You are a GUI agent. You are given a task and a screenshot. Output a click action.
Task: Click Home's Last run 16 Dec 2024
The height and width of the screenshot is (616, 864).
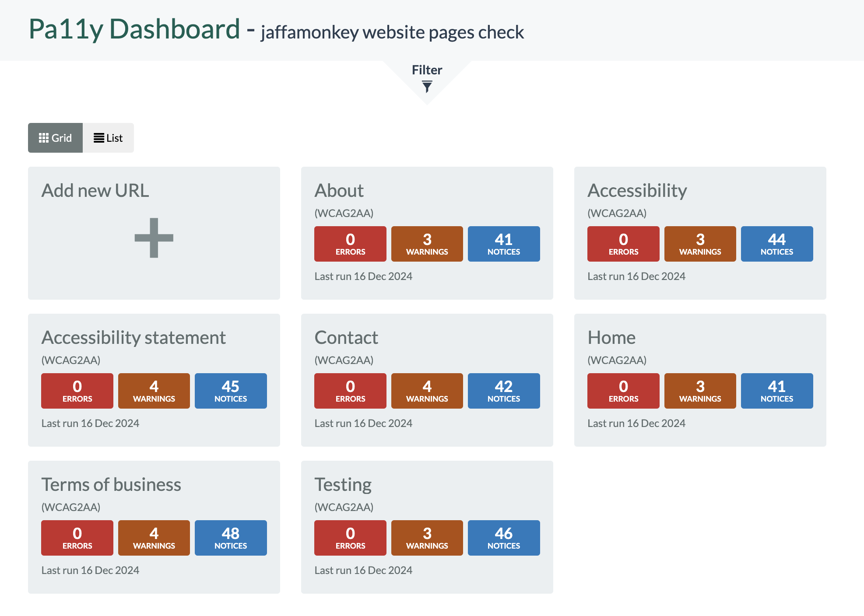pyautogui.click(x=636, y=423)
